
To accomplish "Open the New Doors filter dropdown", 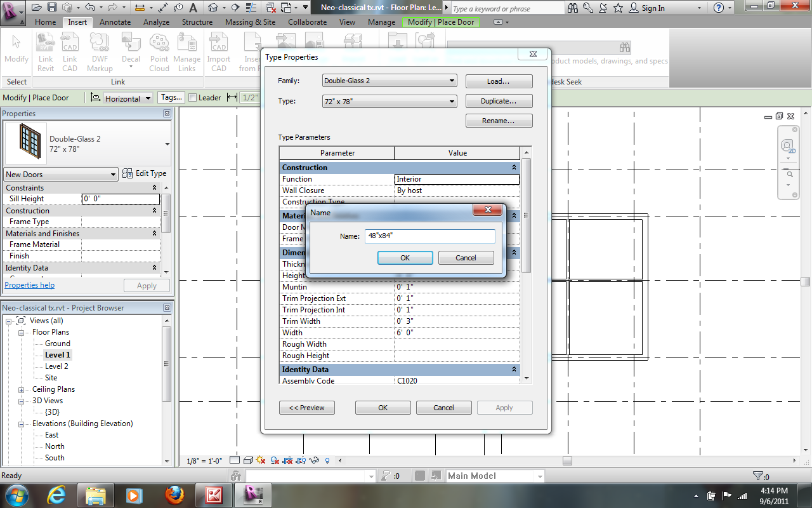I will click(61, 174).
